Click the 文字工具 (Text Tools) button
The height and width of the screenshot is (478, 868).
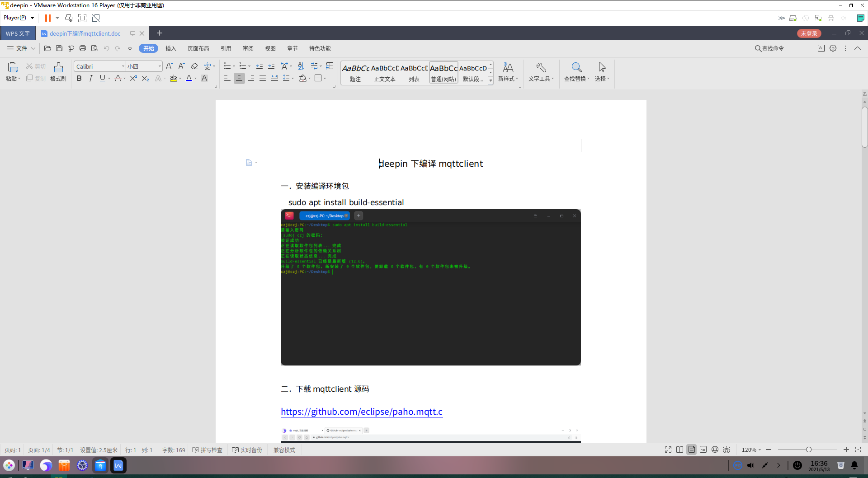click(x=541, y=72)
